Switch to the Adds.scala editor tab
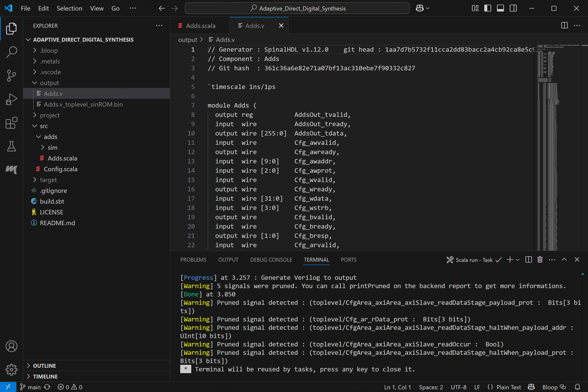The width and height of the screenshot is (588, 392). (x=200, y=25)
